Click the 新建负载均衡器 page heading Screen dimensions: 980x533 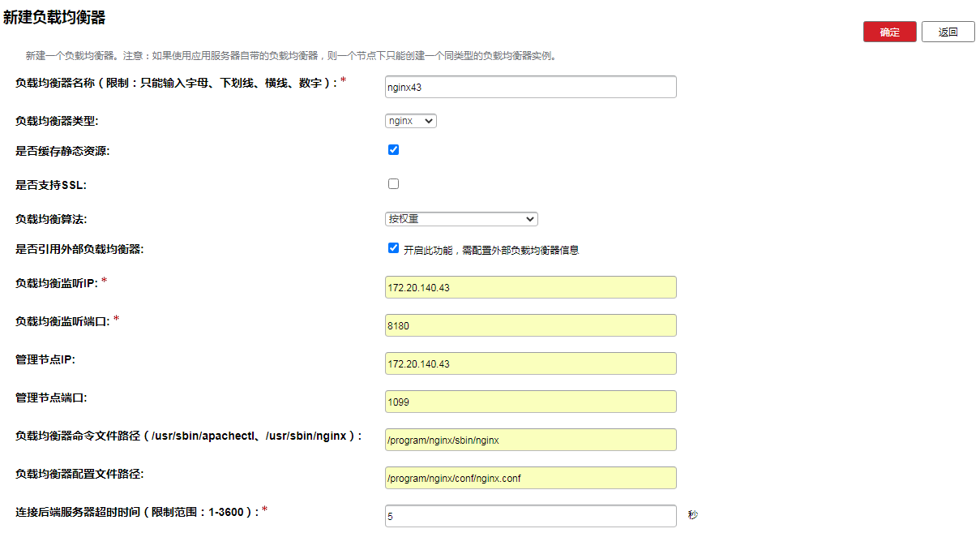(x=54, y=17)
